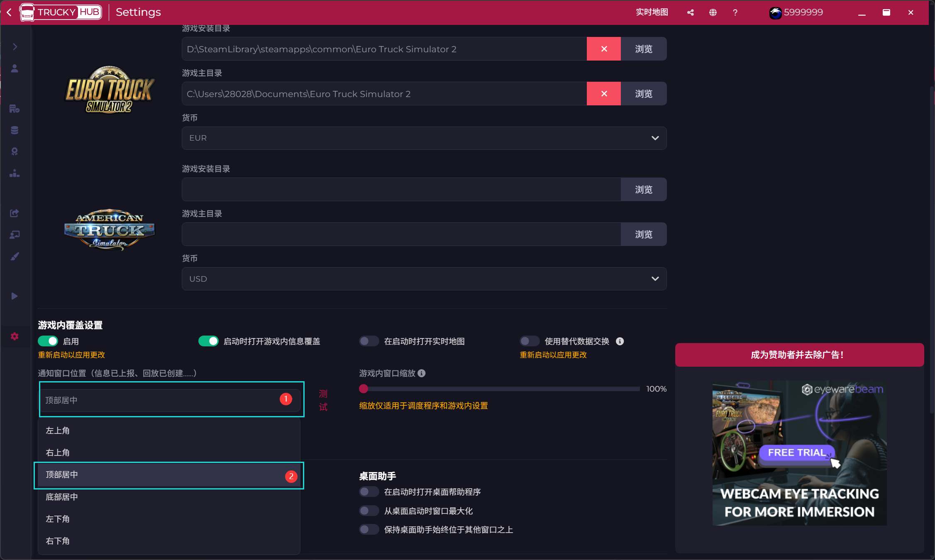This screenshot has height=560, width=935.
Task: Open the globe language icon
Action: [x=713, y=12]
